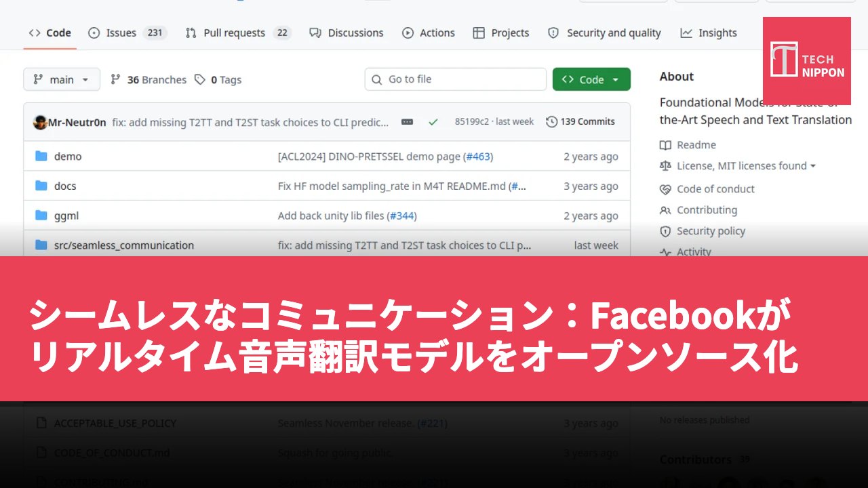The width and height of the screenshot is (868, 488).
Task: Open the Add back unity lib files commit
Action: coord(332,216)
